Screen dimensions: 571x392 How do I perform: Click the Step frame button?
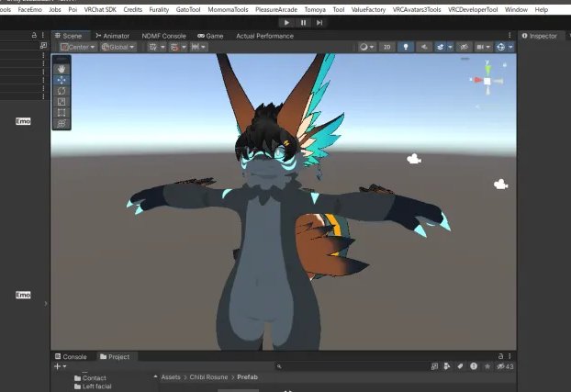pyautogui.click(x=319, y=23)
